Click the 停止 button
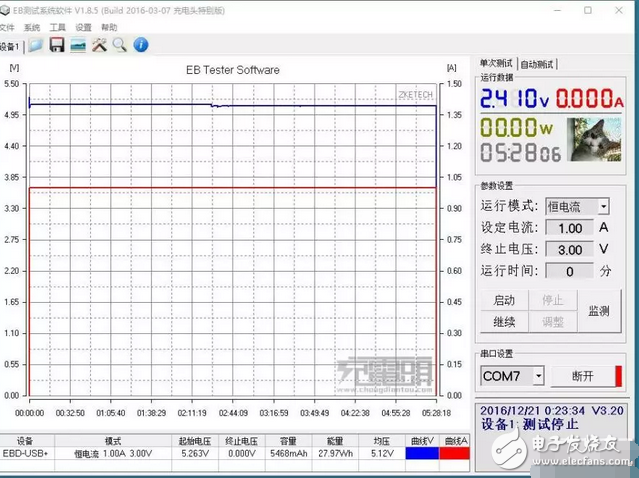The height and width of the screenshot is (478, 639). 553,301
